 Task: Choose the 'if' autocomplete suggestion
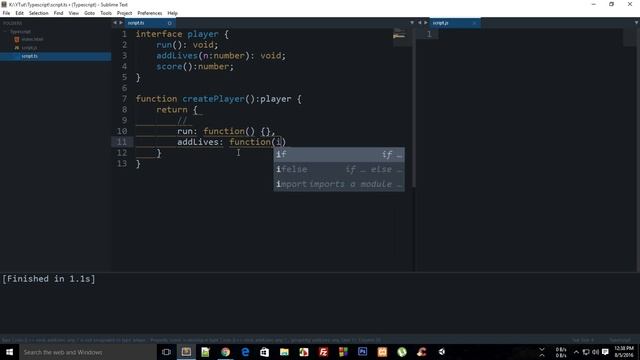[339, 154]
